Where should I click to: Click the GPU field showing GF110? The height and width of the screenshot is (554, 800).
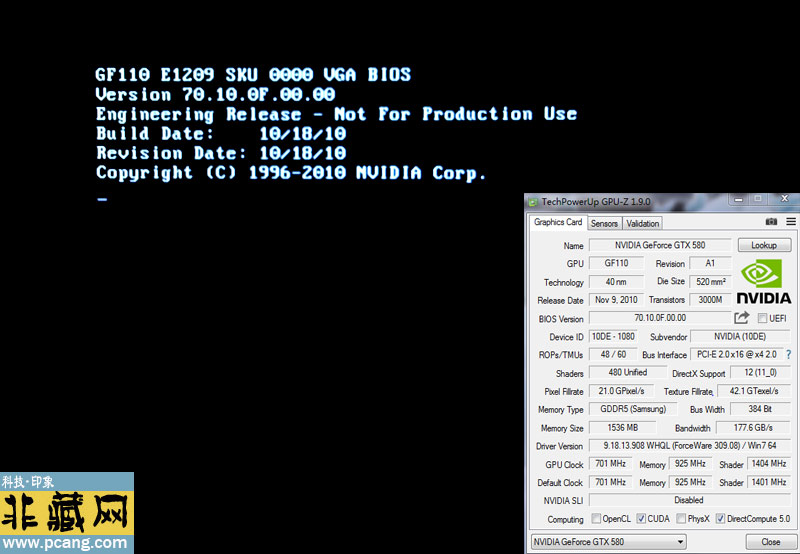tap(616, 263)
